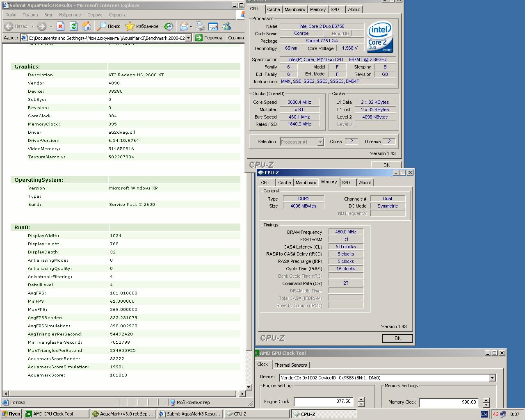Click the ATI Radeon HD 2600 XT description

(x=136, y=75)
